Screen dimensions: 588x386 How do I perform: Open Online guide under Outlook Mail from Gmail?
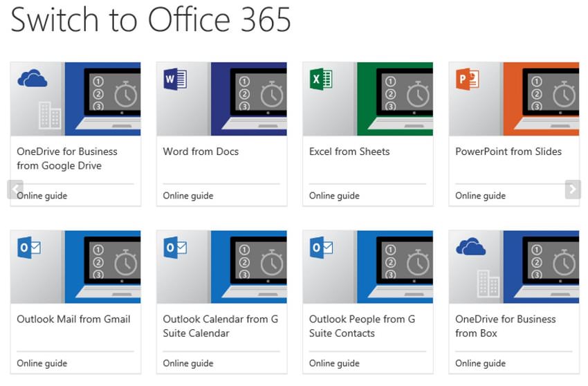click(x=42, y=363)
